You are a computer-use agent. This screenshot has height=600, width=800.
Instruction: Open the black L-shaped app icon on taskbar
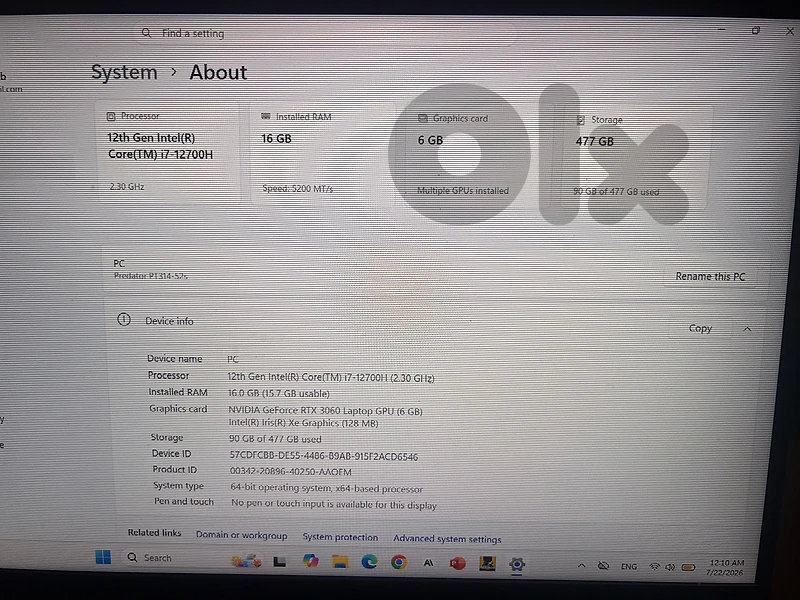coord(279,562)
